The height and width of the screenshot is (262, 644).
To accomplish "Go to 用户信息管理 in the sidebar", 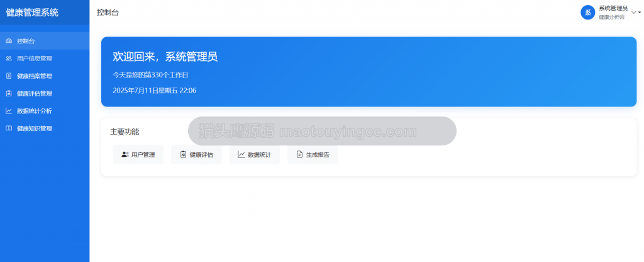I will pos(45,59).
